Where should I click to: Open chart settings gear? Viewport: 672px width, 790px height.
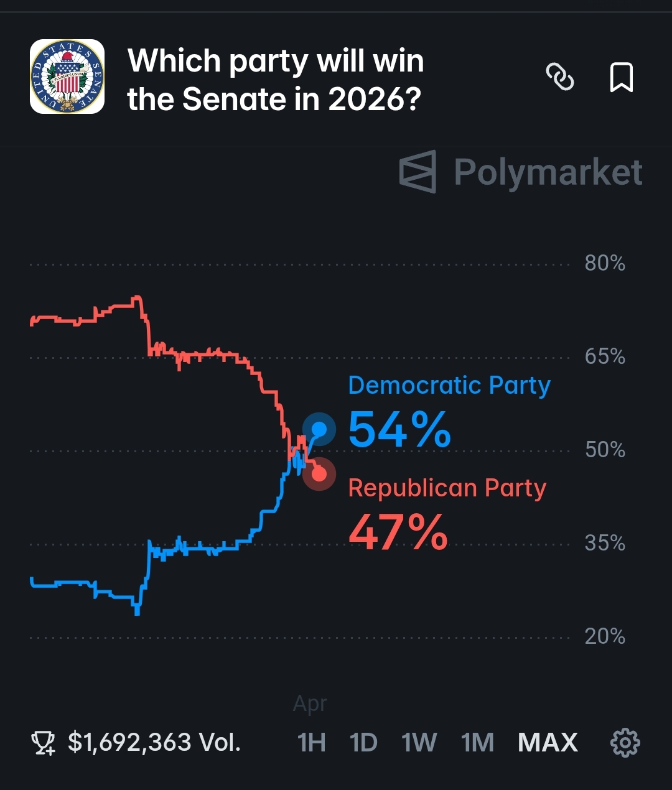(x=625, y=742)
